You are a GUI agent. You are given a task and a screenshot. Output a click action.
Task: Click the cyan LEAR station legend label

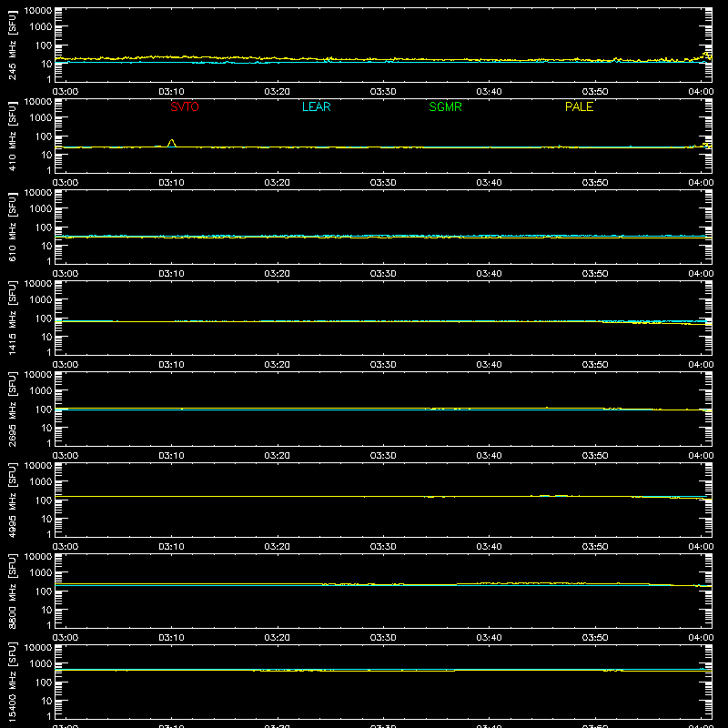point(316,107)
